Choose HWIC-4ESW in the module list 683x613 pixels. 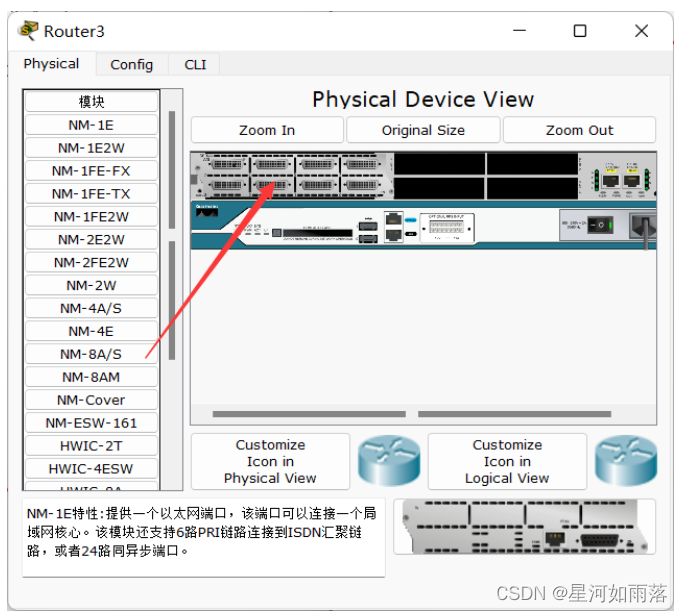(91, 468)
